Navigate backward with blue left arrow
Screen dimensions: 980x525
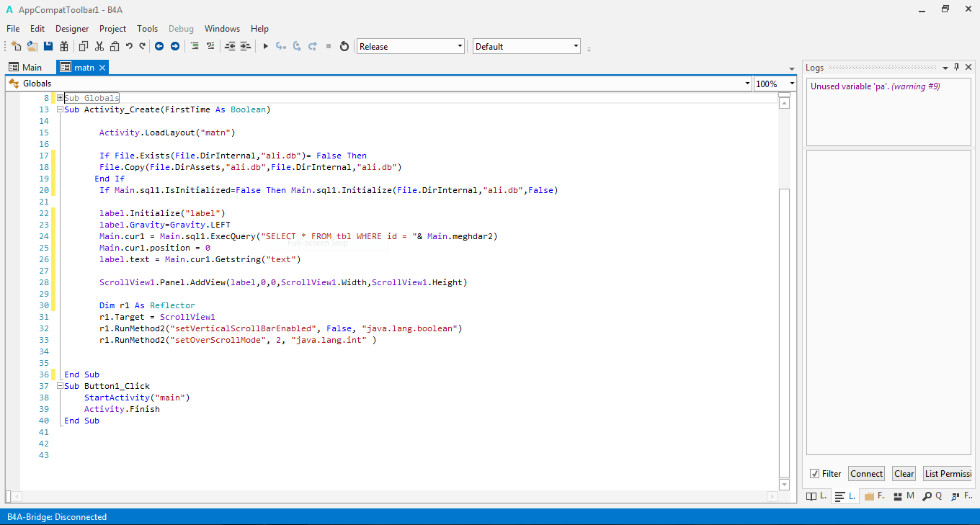[x=159, y=46]
